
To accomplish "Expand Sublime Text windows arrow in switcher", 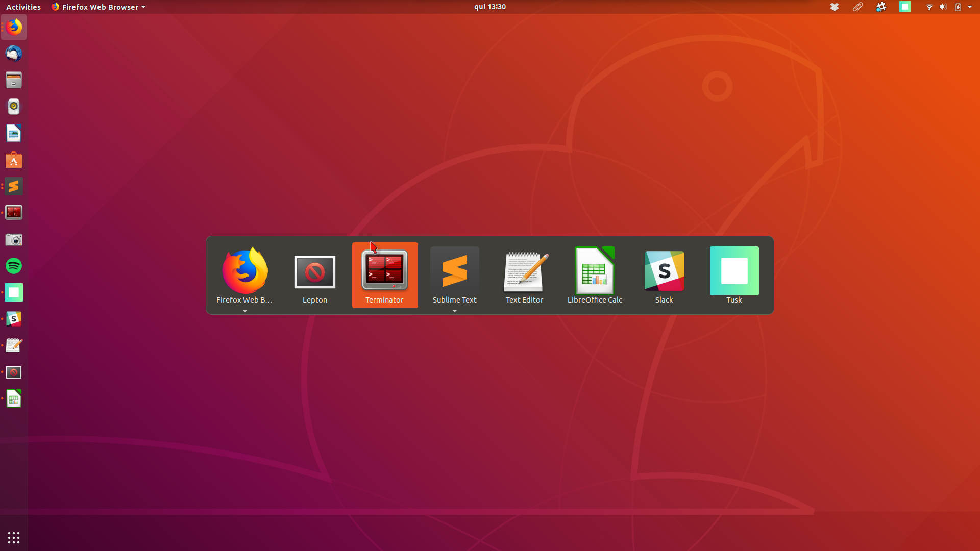I will click(x=455, y=311).
